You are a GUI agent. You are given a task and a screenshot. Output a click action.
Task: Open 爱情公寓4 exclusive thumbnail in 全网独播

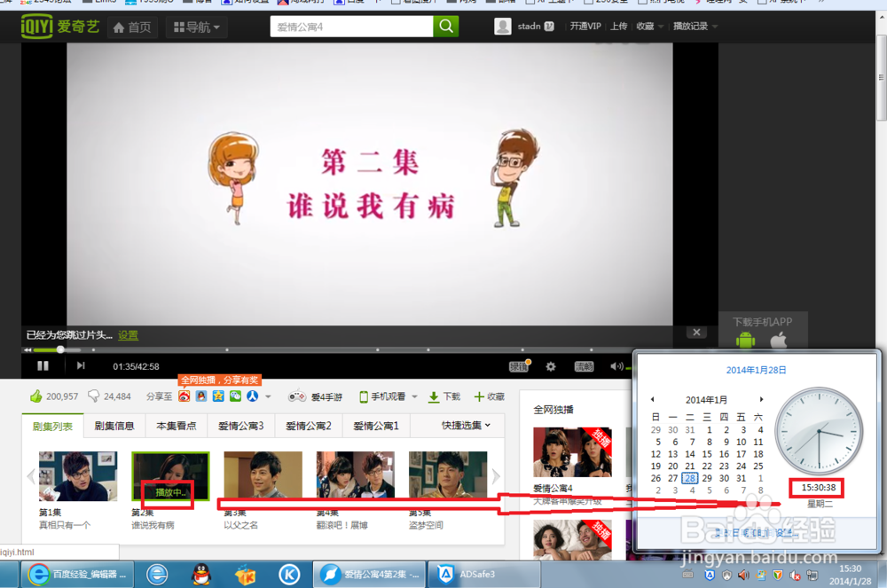[x=572, y=452]
